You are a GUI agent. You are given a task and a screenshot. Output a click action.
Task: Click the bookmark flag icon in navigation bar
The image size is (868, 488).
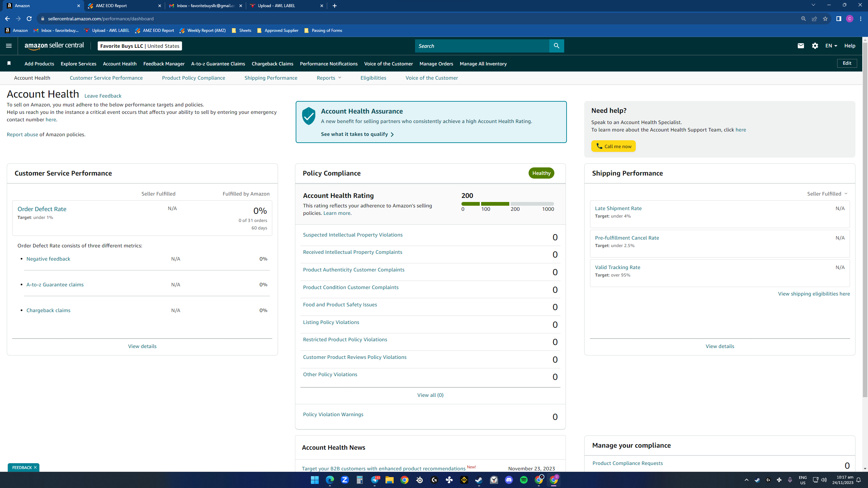coord(9,63)
